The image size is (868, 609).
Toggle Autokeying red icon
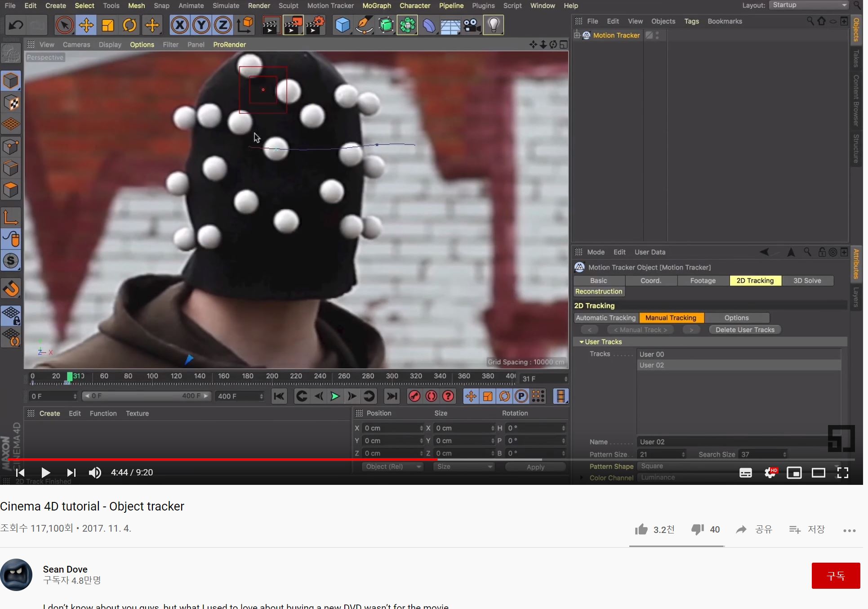432,396
